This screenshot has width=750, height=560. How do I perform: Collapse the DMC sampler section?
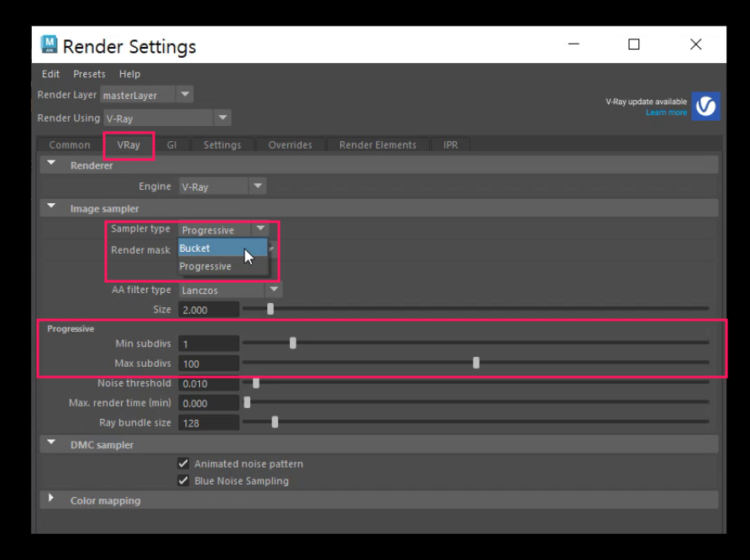click(x=51, y=442)
